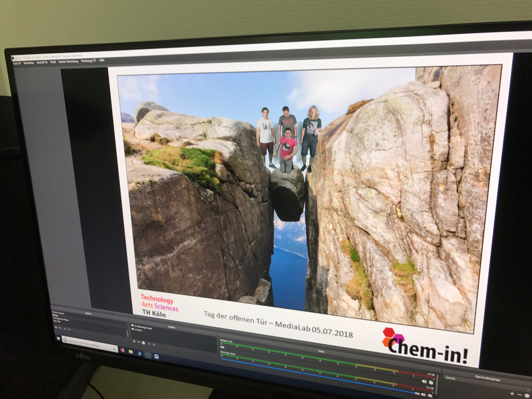Open the Ansicht menu
The height and width of the screenshot is (399, 532).
point(42,62)
